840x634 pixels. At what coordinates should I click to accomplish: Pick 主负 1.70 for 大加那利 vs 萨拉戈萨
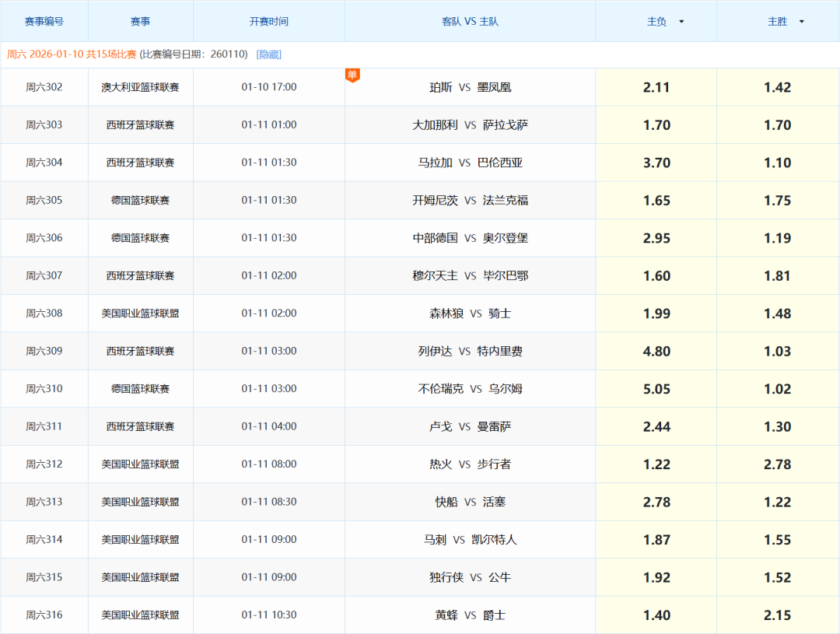click(656, 125)
